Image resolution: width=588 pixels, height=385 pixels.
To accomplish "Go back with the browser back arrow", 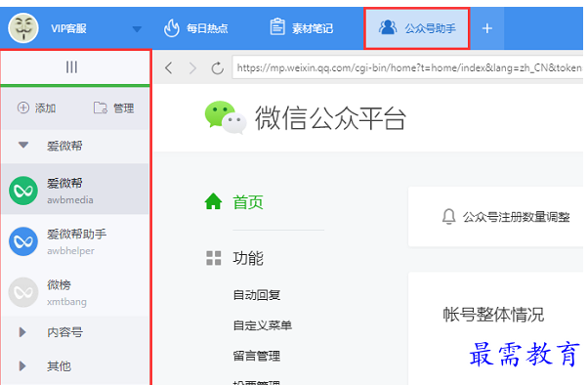I will click(169, 68).
